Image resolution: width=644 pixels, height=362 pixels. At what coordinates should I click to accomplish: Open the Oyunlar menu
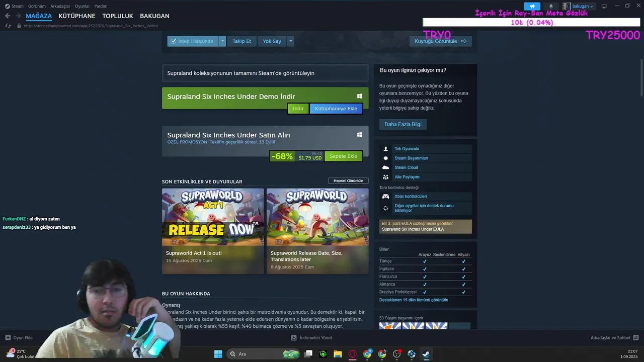83,6
